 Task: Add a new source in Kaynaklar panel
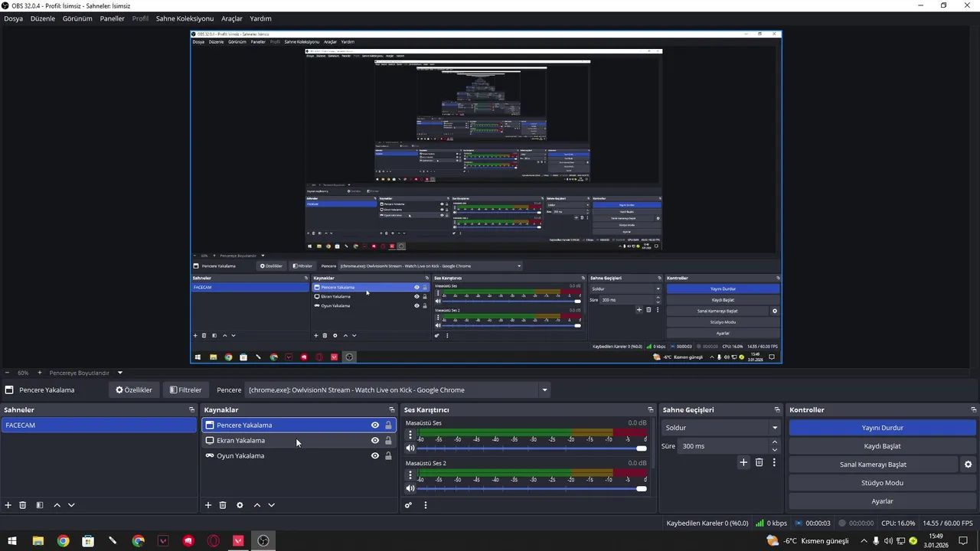(208, 505)
